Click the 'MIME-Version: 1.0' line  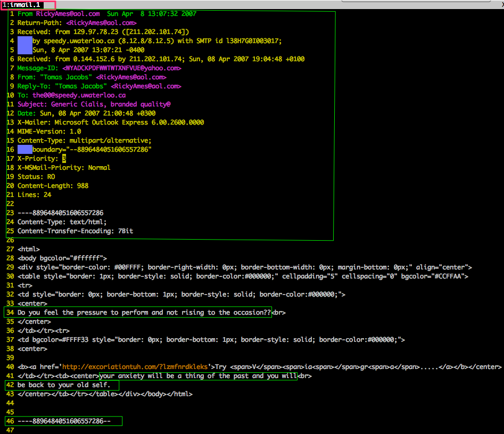[x=49, y=131]
